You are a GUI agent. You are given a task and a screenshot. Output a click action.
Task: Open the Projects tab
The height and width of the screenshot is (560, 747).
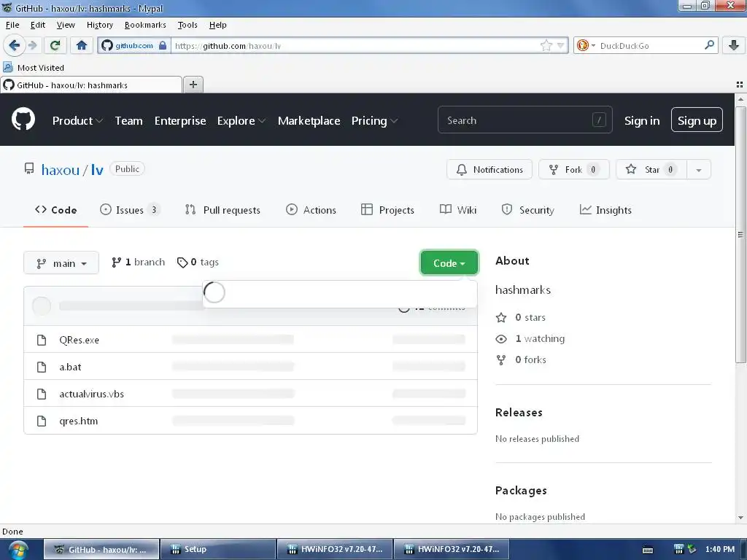tap(388, 210)
